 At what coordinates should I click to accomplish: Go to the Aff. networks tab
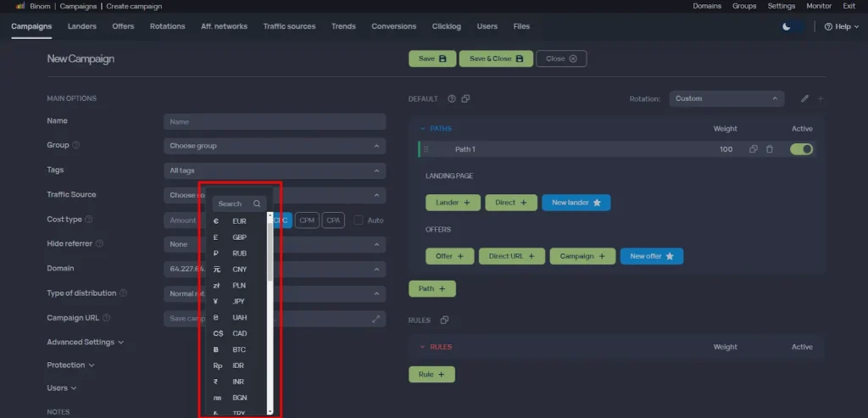(224, 26)
